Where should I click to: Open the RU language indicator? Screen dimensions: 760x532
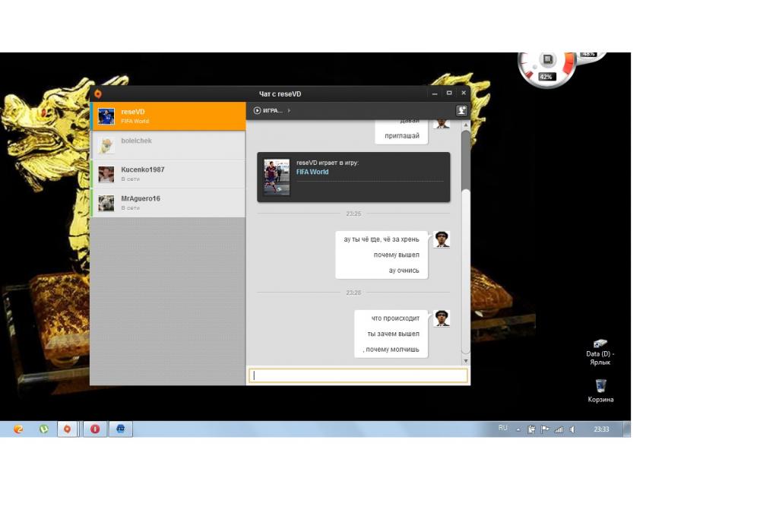tap(502, 429)
